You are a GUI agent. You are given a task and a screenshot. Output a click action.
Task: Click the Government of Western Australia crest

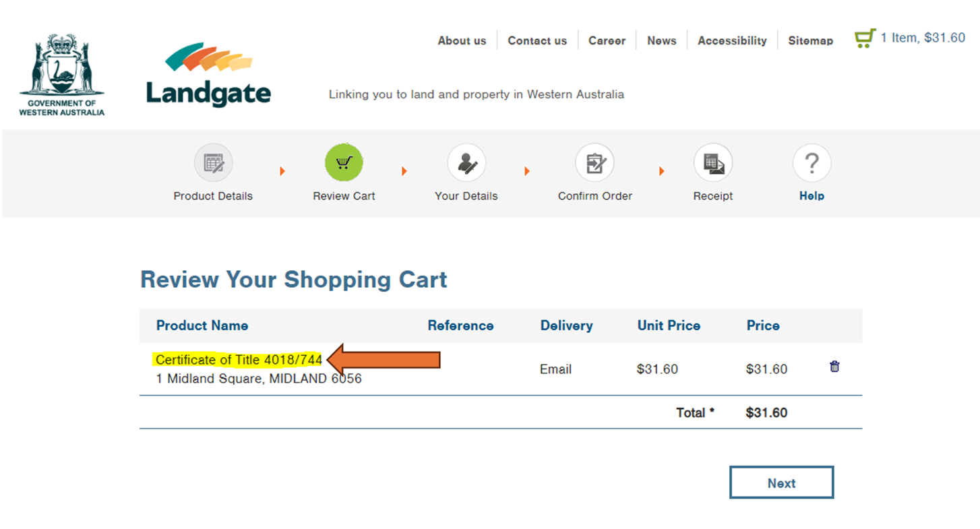point(62,75)
